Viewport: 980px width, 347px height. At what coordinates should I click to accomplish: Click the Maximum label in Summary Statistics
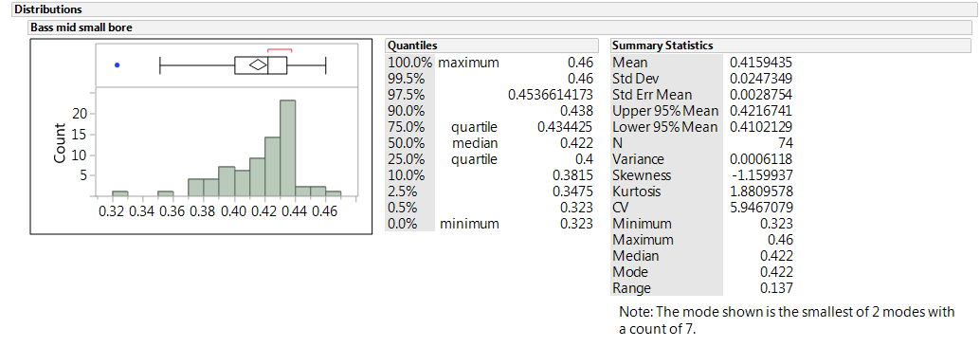tap(644, 240)
